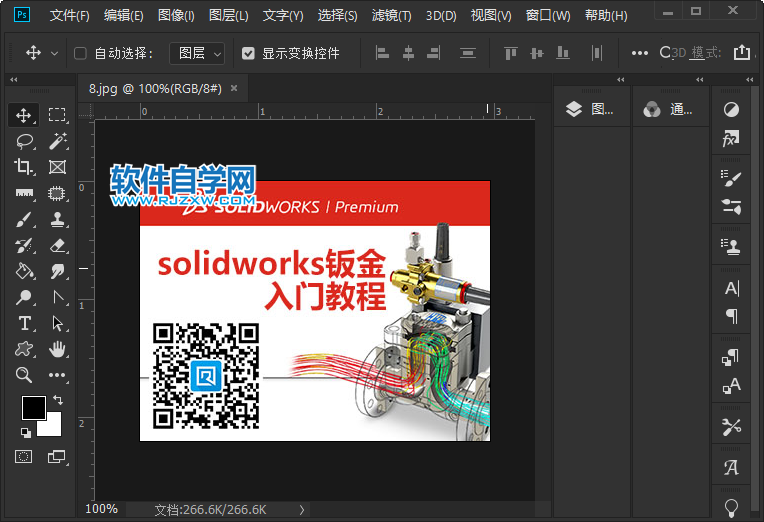Select the Zoom magnifier tool

[x=25, y=375]
